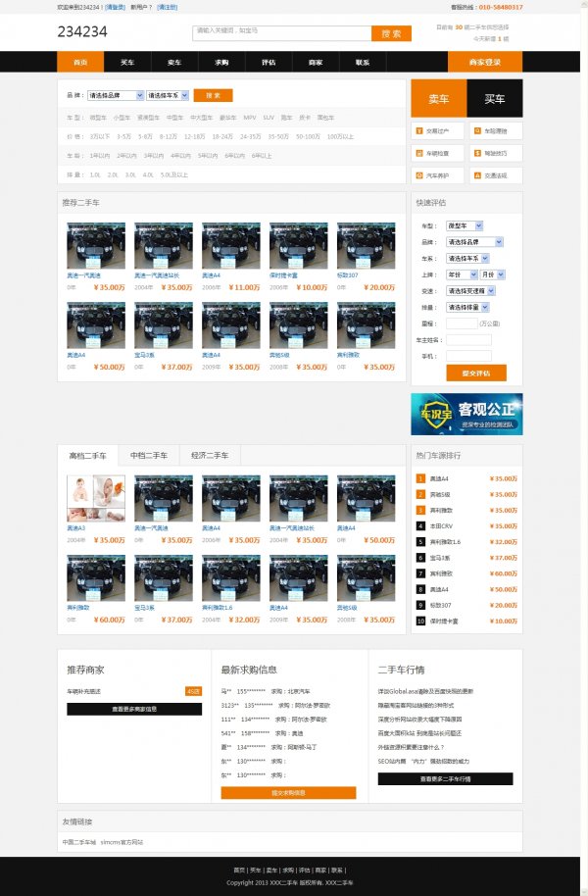588x896 pixels.
Task: Click the orange 提交求购信息 button
Action: point(288,792)
